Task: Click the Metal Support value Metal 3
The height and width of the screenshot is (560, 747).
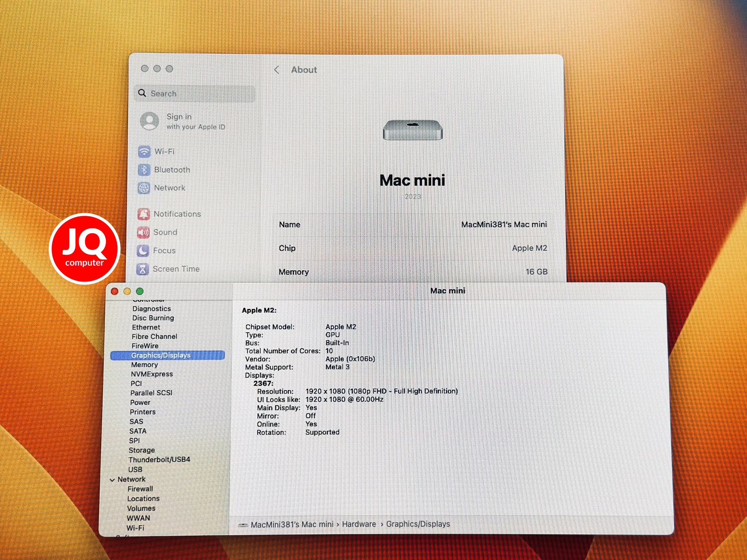Action: pyautogui.click(x=338, y=367)
